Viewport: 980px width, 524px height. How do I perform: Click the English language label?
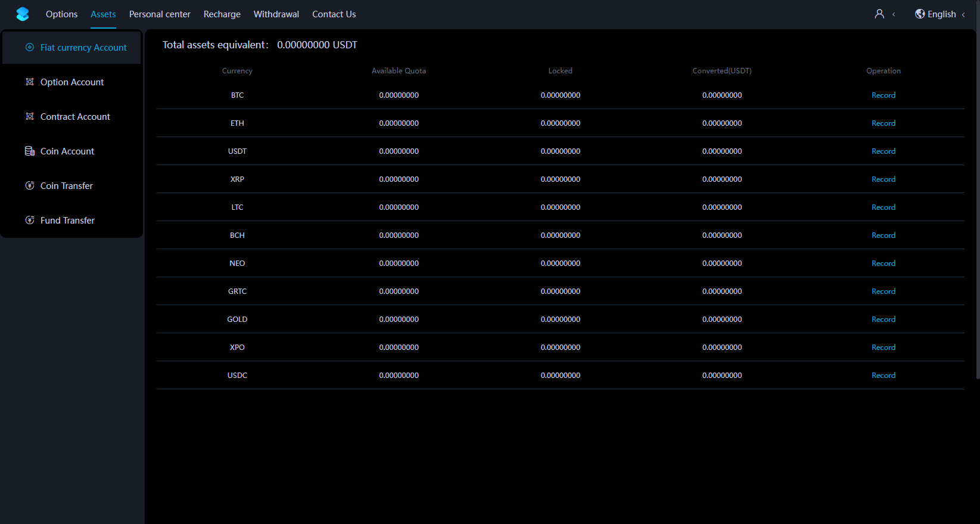coord(942,14)
